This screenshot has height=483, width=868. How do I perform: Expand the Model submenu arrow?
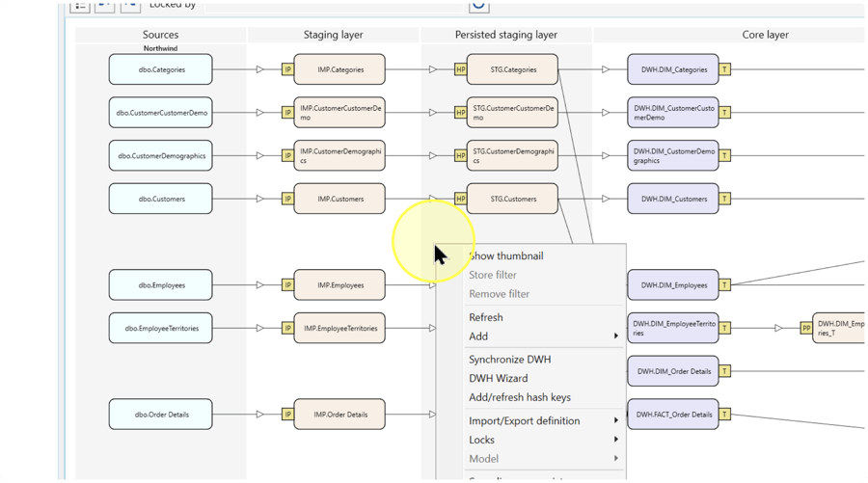(x=615, y=458)
